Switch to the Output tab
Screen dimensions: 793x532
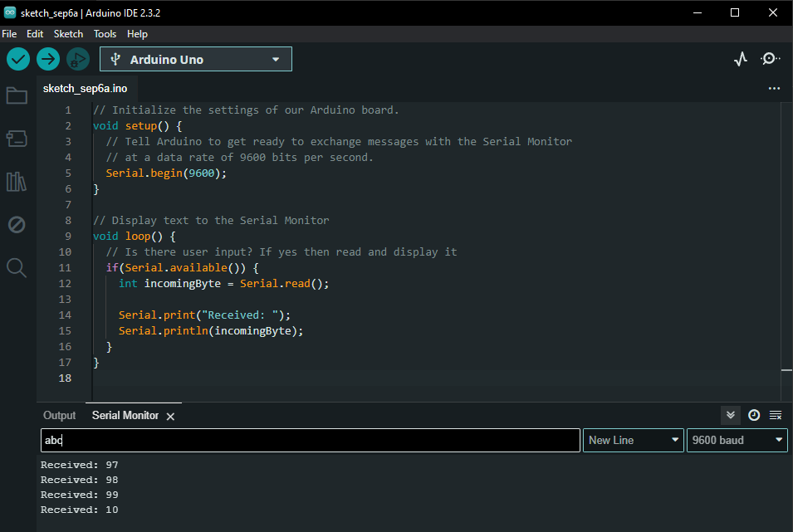pos(59,415)
